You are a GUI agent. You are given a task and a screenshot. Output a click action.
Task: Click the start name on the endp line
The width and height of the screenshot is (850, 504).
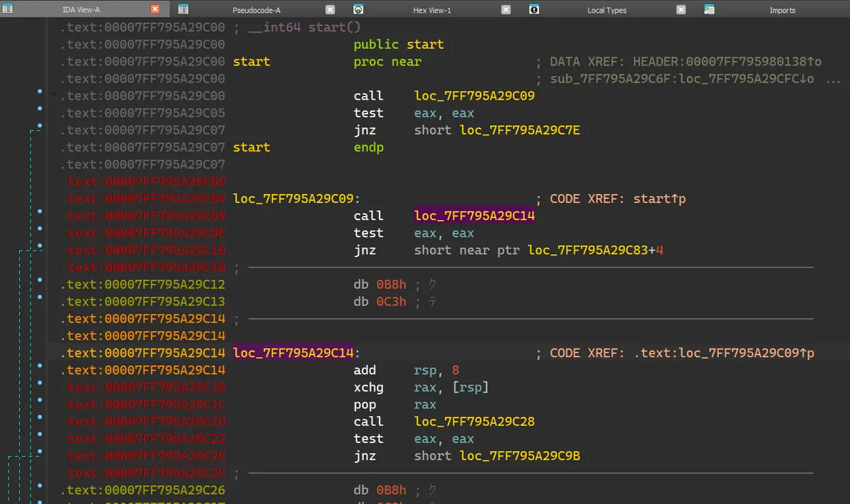coord(251,147)
